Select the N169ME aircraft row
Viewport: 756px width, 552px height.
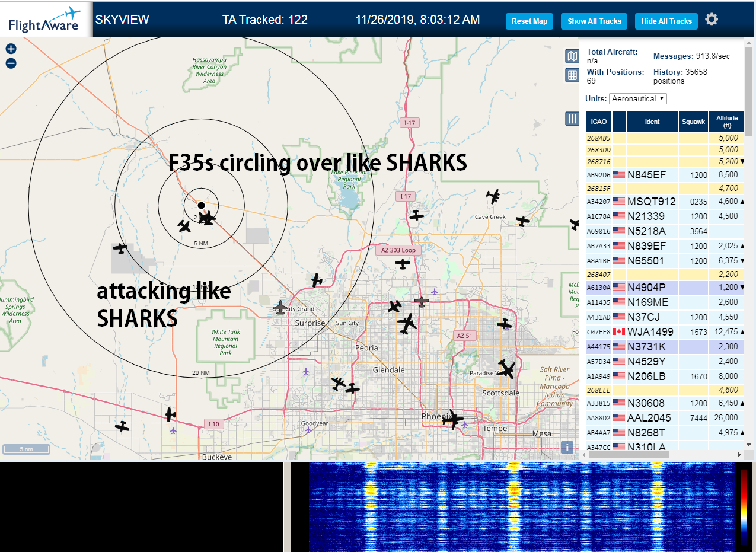pos(665,302)
